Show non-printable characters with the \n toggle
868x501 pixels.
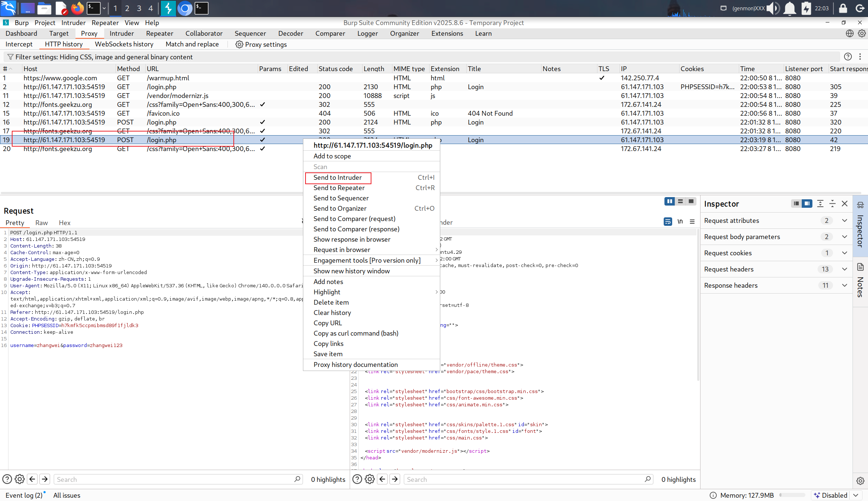point(680,221)
